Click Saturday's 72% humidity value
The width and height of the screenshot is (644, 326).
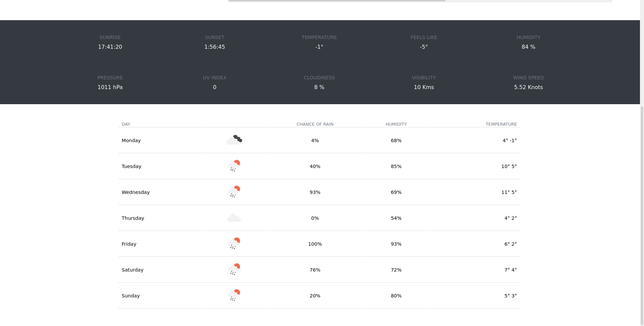click(396, 270)
